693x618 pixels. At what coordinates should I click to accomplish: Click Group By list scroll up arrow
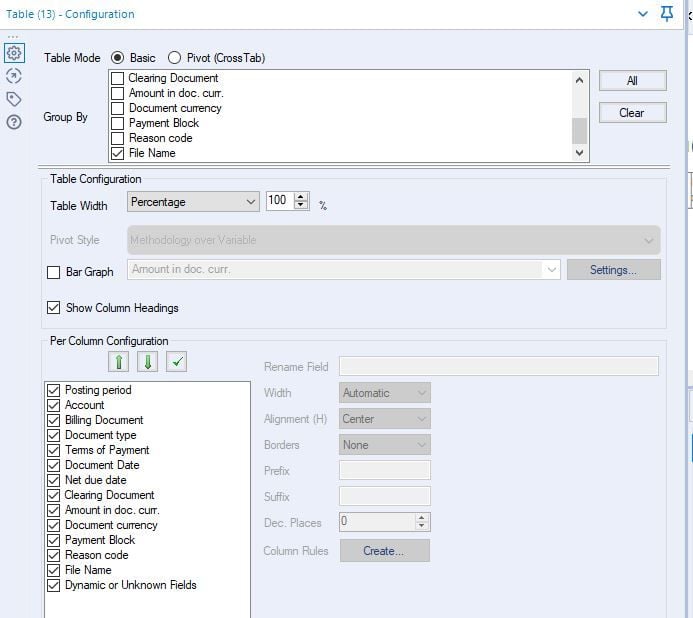579,80
